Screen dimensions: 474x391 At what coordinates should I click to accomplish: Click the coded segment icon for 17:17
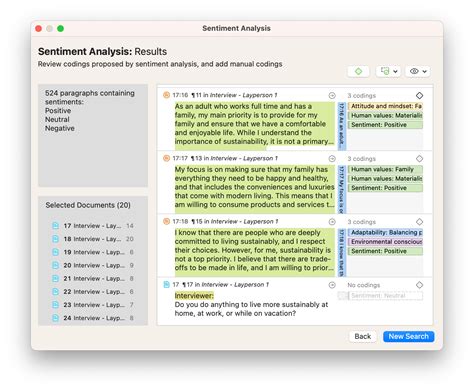[166, 158]
